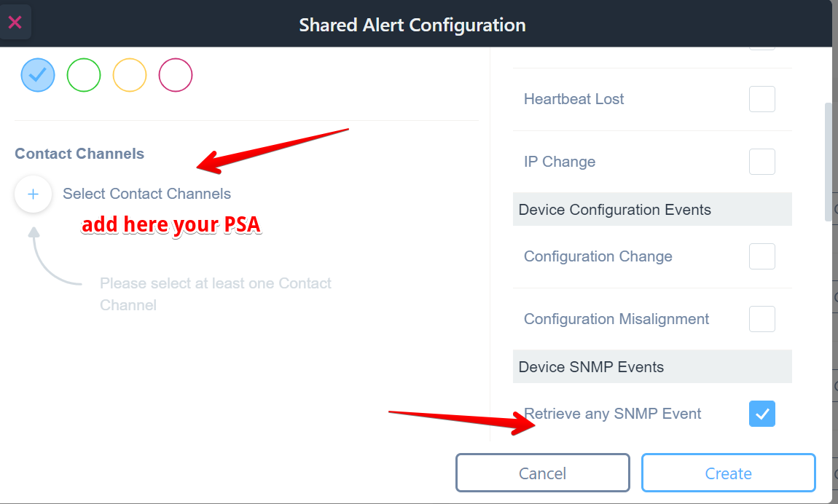Check the Configuration Misalignment option
Screen dimensions: 838x504
[761, 319]
